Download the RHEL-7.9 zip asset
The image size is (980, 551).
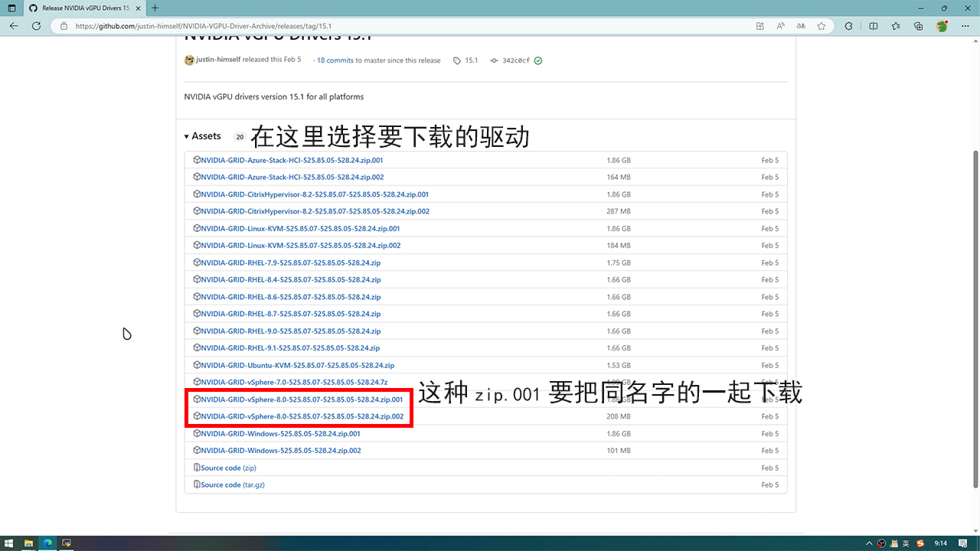point(290,262)
